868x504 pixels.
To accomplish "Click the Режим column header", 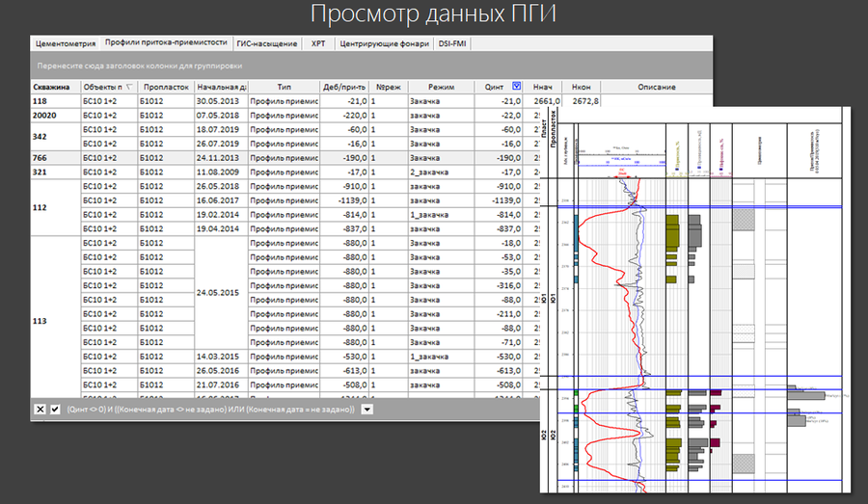I will click(441, 87).
